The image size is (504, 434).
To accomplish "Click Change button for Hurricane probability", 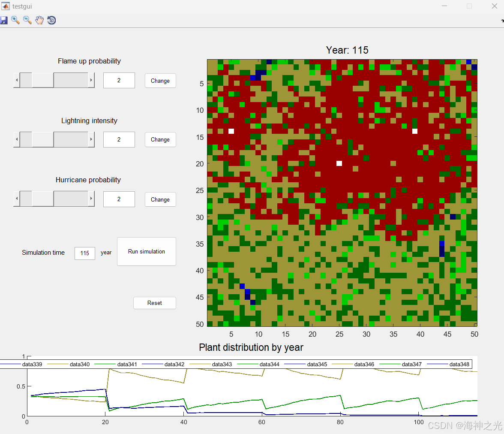I will point(160,199).
